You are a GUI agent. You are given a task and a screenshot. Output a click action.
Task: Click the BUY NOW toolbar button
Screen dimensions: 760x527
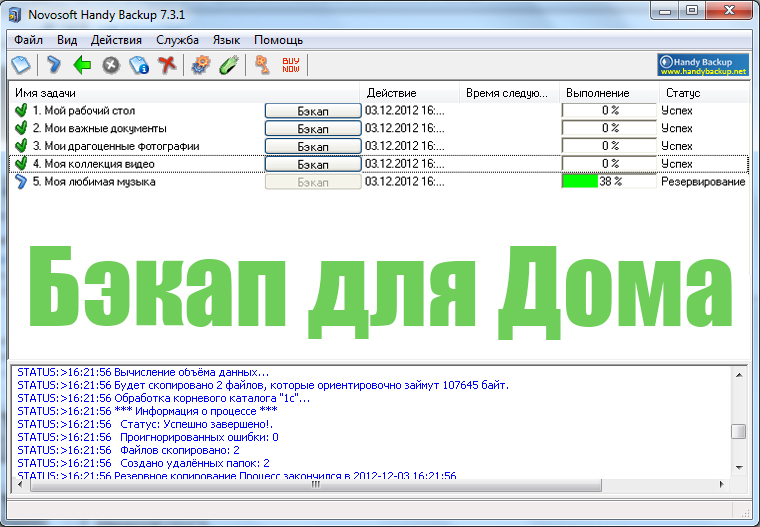[291, 64]
